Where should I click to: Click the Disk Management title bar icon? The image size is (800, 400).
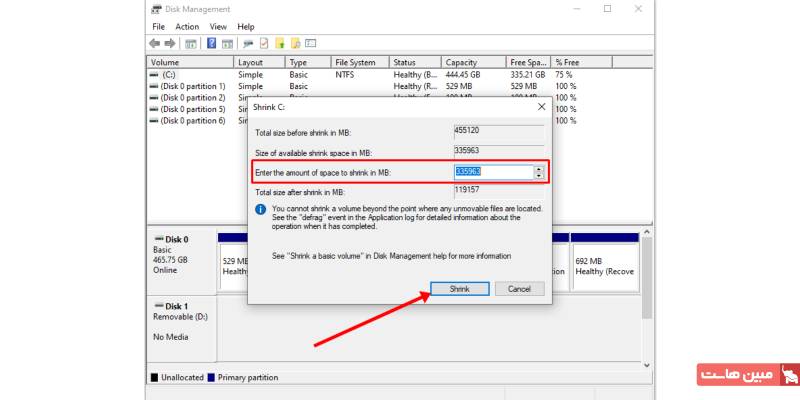[x=157, y=9]
